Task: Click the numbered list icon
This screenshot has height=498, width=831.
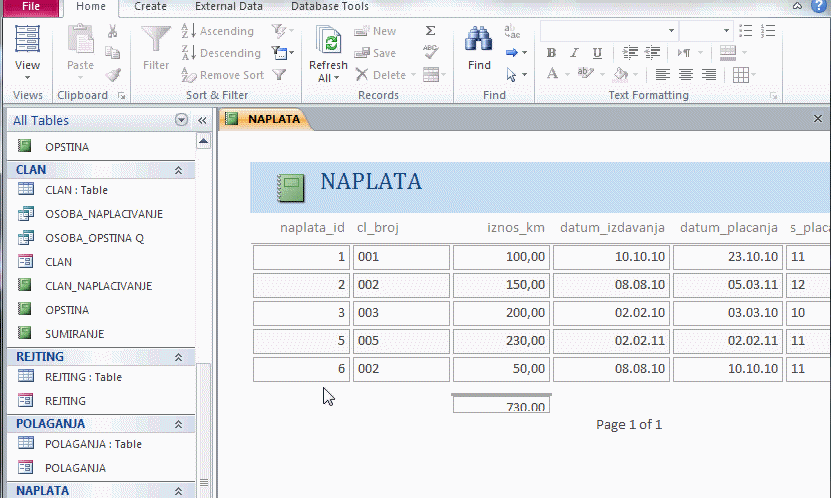Action: pos(768,31)
